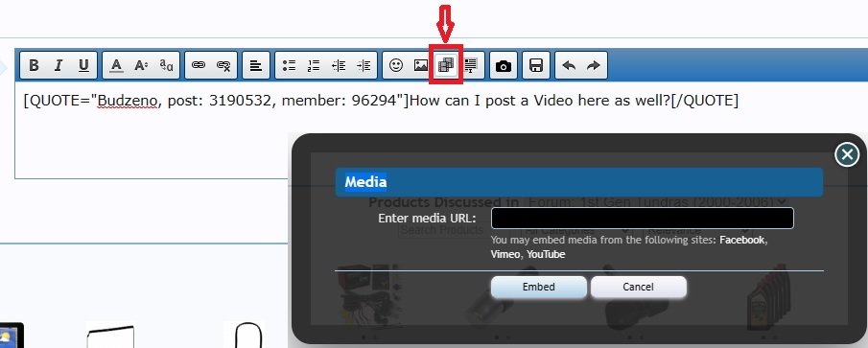Insert a link with chain icon
Viewport: 868px width, 348px height.
199,66
